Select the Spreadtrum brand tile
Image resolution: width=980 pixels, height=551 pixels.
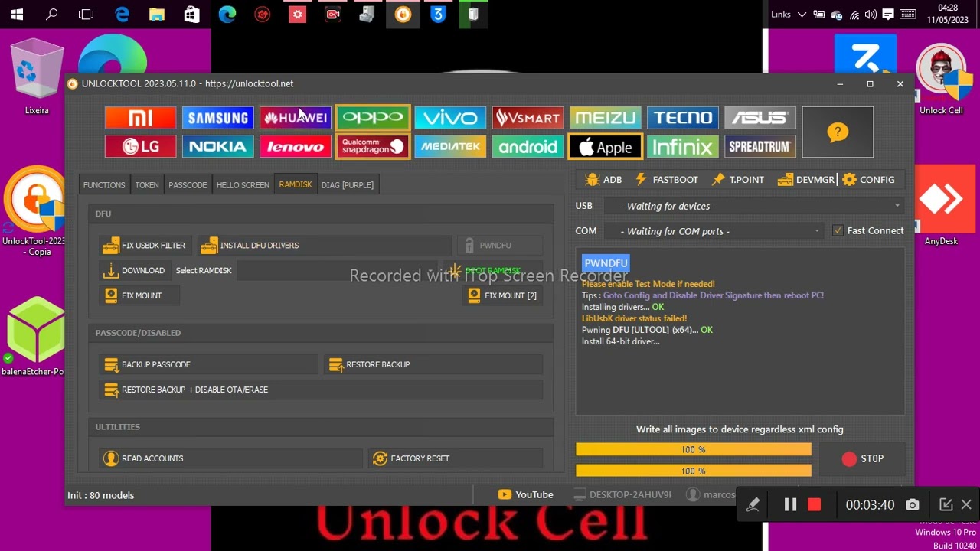click(x=760, y=146)
